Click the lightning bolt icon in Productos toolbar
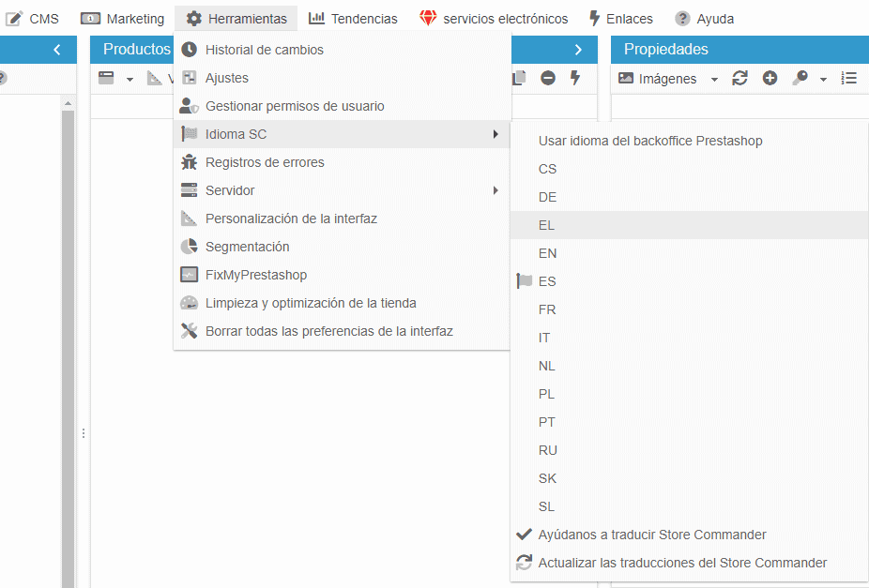The image size is (869, 588). pyautogui.click(x=575, y=79)
